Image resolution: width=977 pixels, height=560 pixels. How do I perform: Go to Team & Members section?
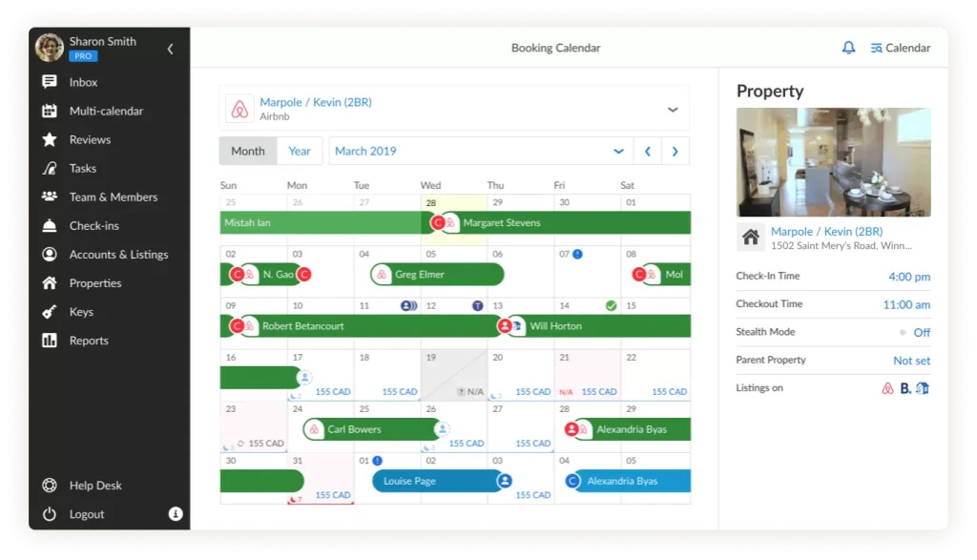point(113,197)
